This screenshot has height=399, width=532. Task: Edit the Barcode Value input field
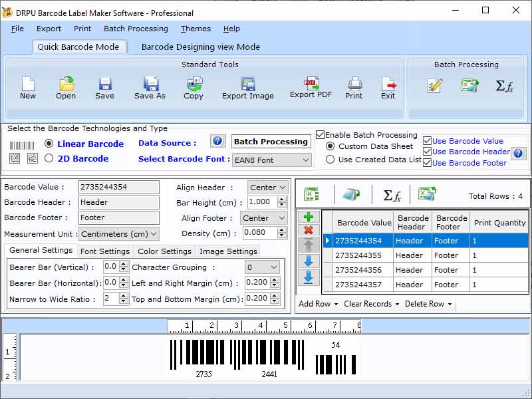pos(118,187)
